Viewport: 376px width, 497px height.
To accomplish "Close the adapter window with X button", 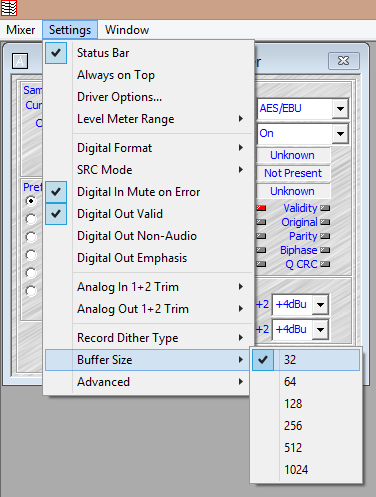I will point(344,61).
